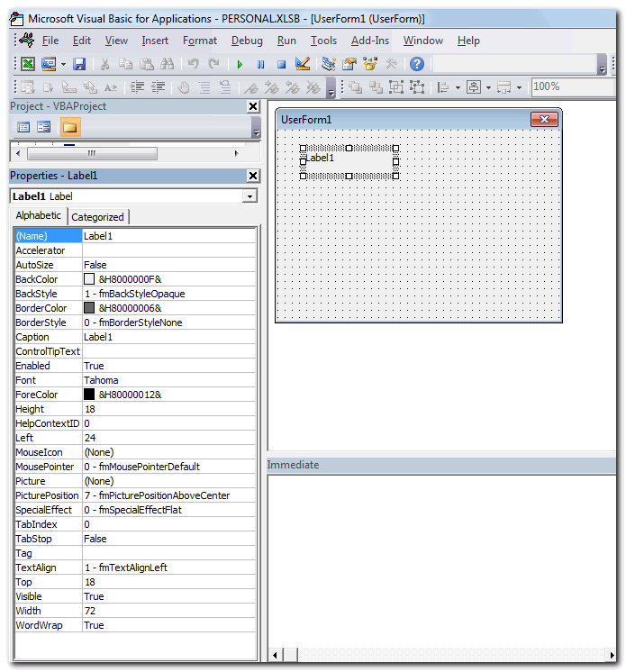626x672 pixels.
Task: Toggle Design Mode with the ruler-pencil icon
Action: [303, 64]
